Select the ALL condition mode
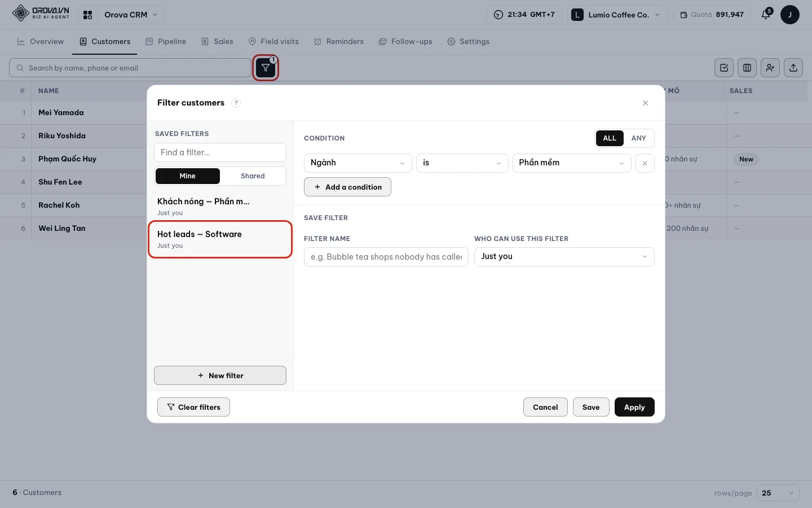The image size is (812, 508). point(610,138)
